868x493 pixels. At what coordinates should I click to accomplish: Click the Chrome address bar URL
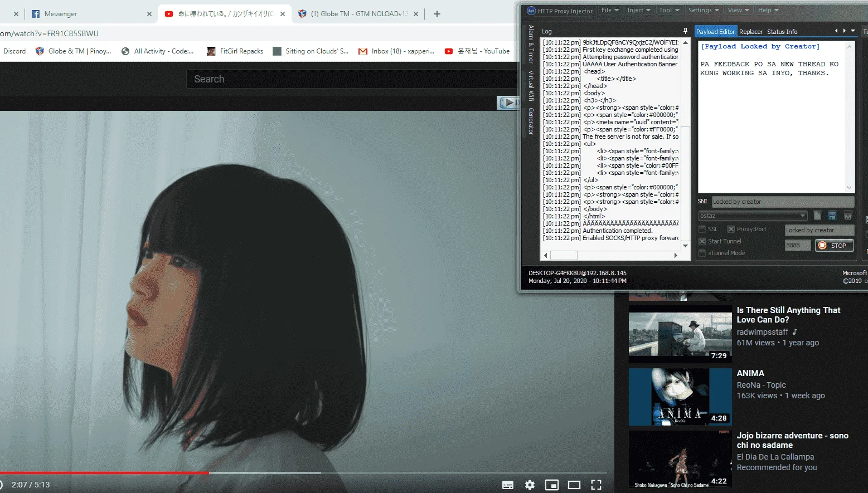[x=49, y=33]
